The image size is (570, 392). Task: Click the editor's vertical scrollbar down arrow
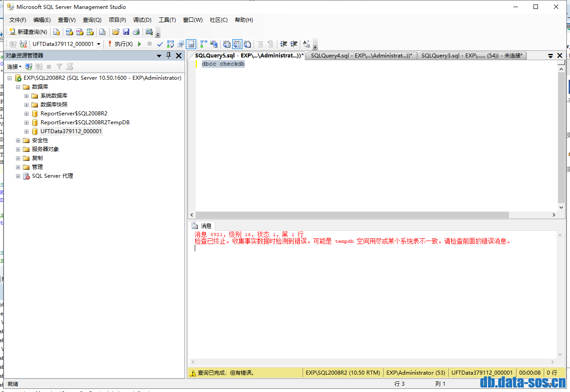coord(562,207)
